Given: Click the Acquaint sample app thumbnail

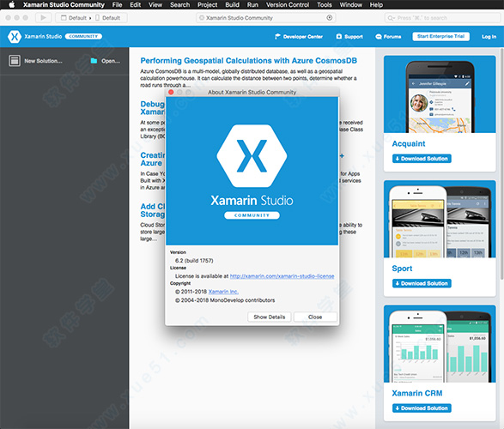Looking at the screenshot, I should tap(440, 94).
